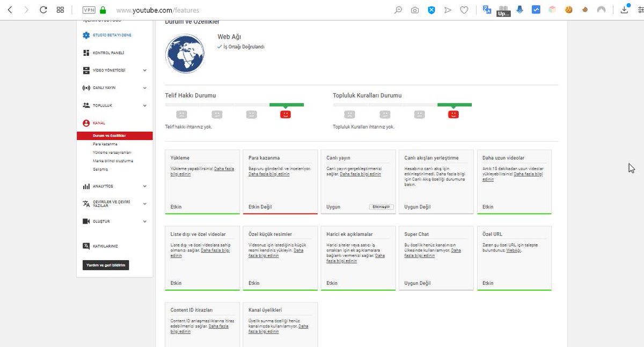Click Telif hakkı ihtarınız yok text

189,127
